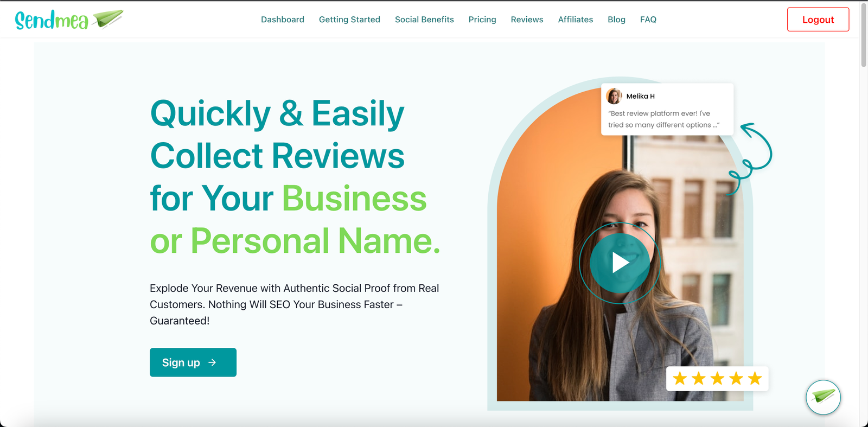
Task: Open the floating paper plane chat widget
Action: pyautogui.click(x=823, y=397)
